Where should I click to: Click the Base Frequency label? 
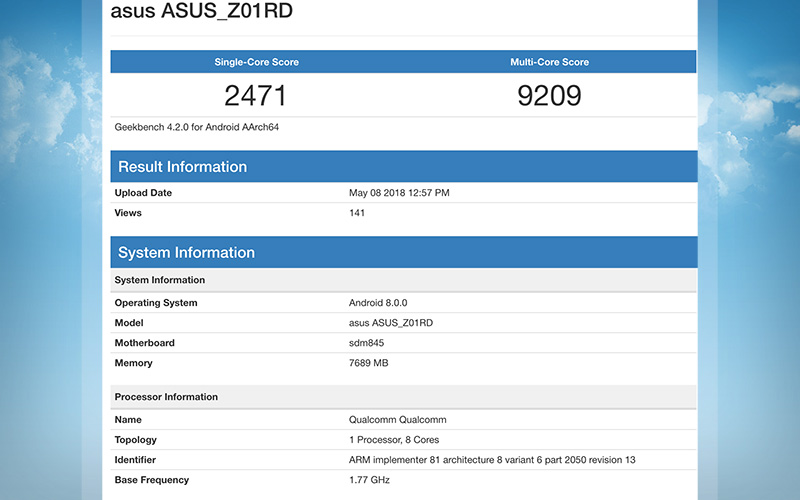152,480
